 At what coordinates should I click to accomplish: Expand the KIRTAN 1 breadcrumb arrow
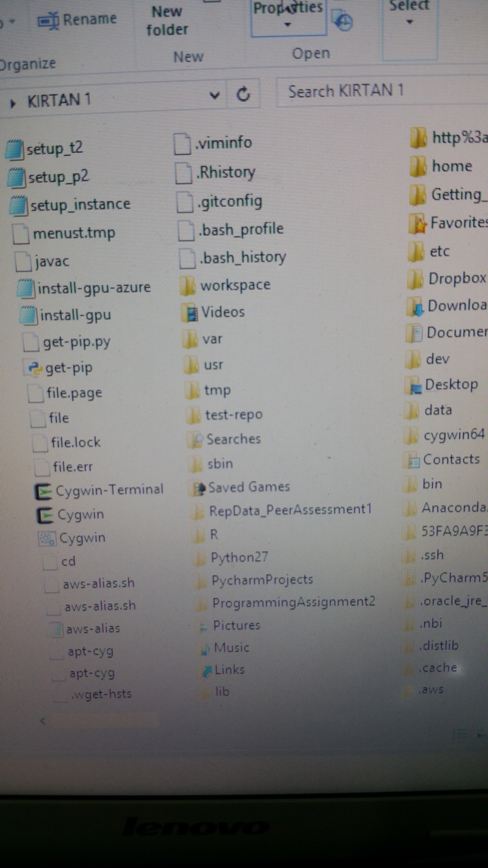13,104
